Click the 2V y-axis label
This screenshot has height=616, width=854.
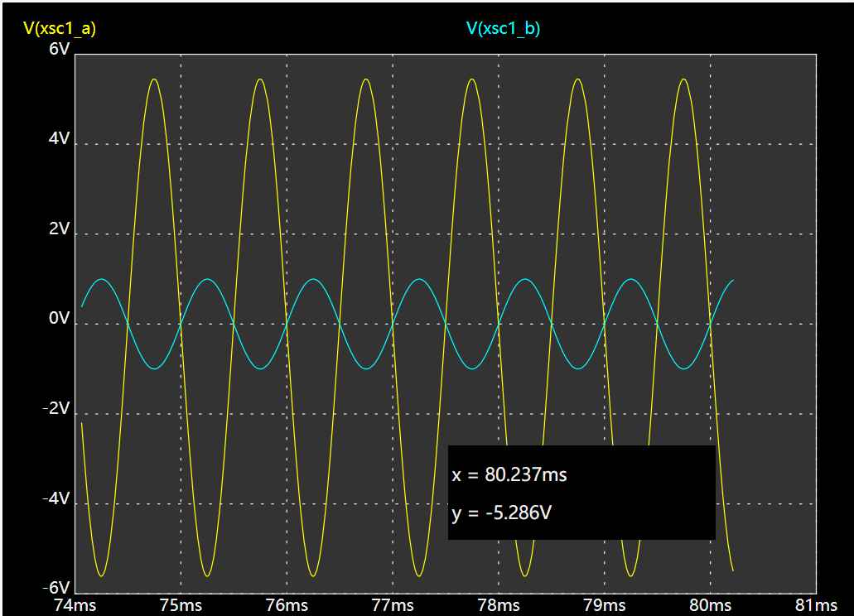[x=60, y=229]
